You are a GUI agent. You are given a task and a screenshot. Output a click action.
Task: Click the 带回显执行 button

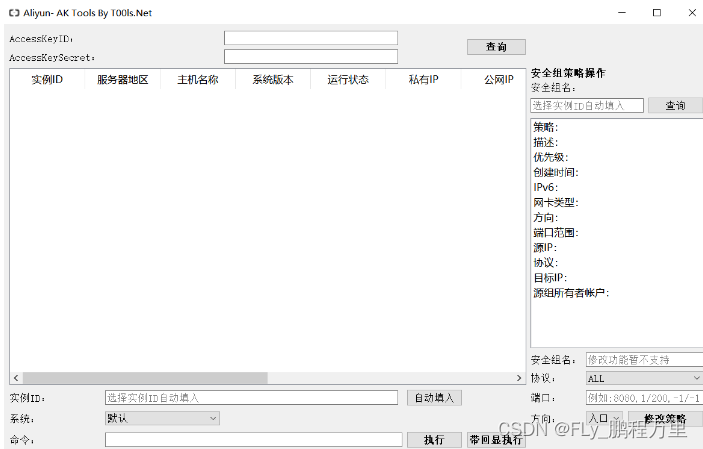click(496, 440)
